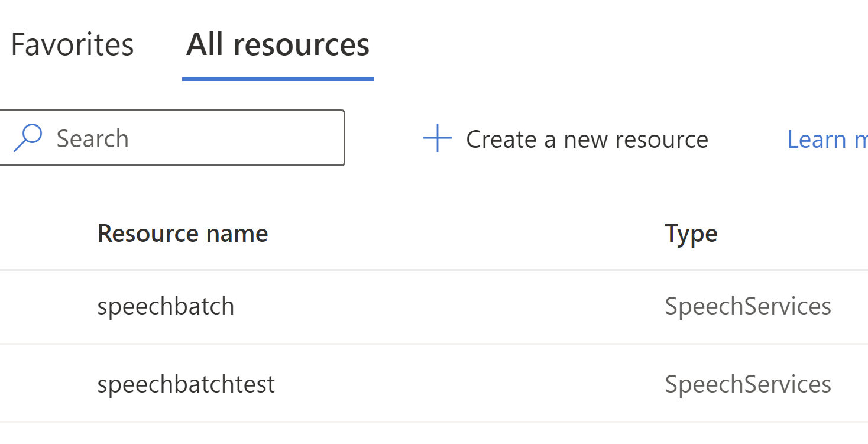Click the magnifying glass search icon
868x444 pixels.
[x=28, y=138]
